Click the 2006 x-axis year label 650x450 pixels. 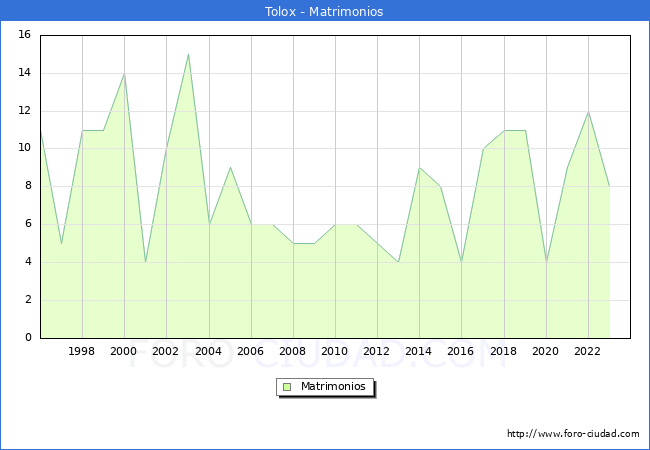(250, 351)
